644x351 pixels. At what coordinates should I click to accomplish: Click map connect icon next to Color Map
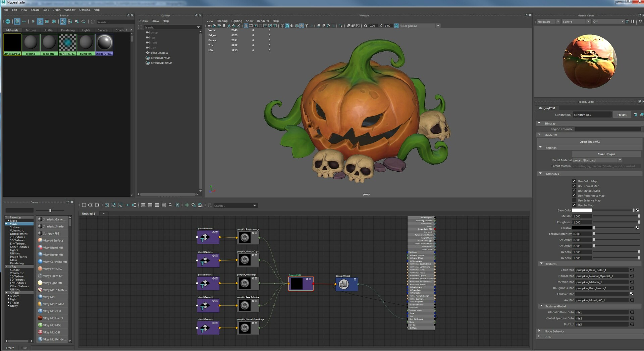pyautogui.click(x=632, y=270)
